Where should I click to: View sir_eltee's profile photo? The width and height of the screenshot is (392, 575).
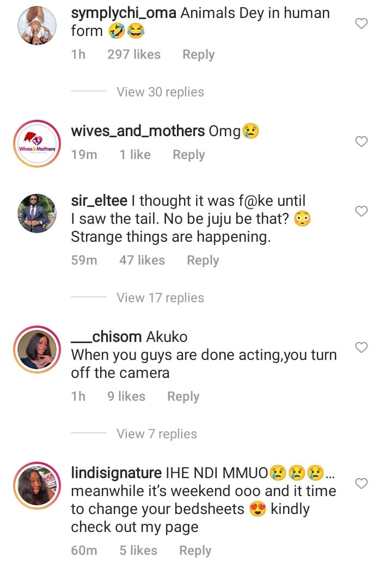38,213
